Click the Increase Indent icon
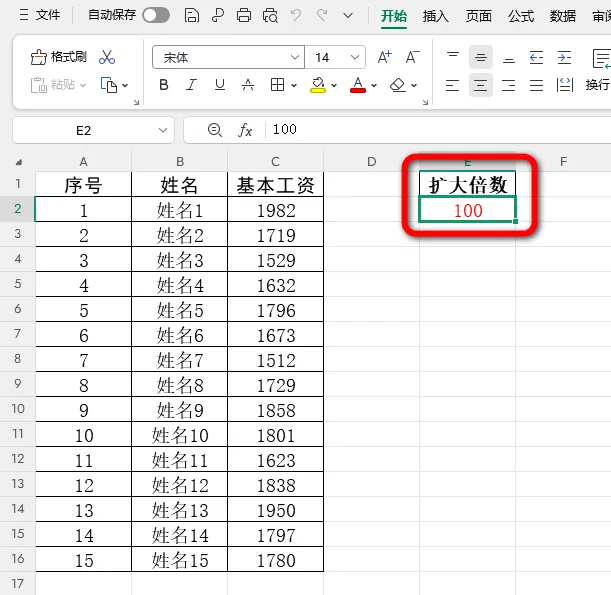Viewport: 611px width, 595px height. click(x=564, y=57)
